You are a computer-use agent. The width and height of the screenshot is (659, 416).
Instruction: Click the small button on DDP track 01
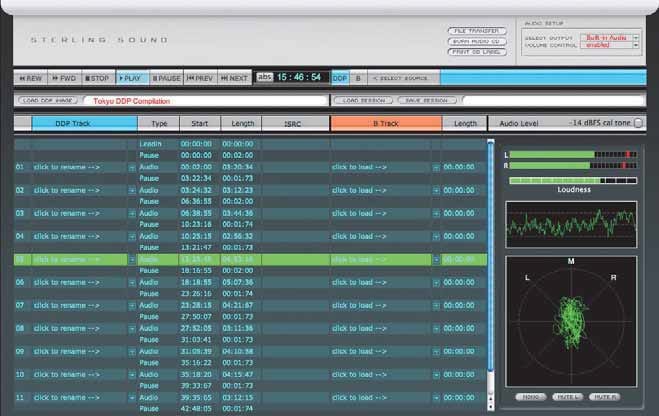tap(132, 168)
